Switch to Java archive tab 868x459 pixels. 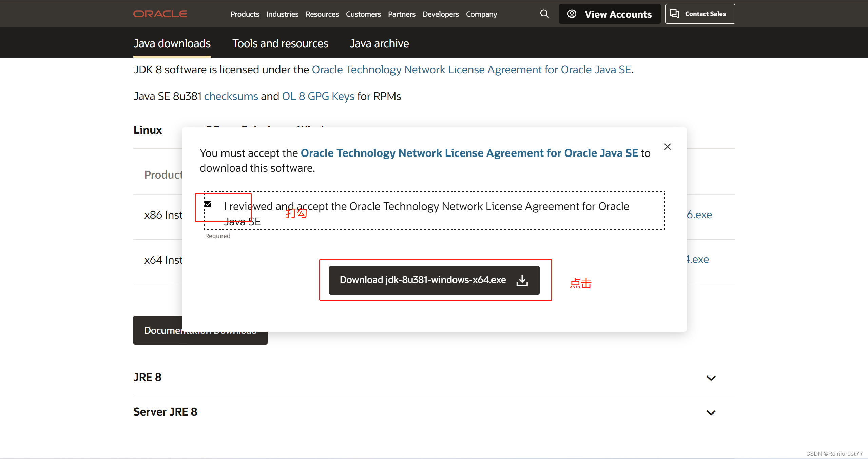379,43
